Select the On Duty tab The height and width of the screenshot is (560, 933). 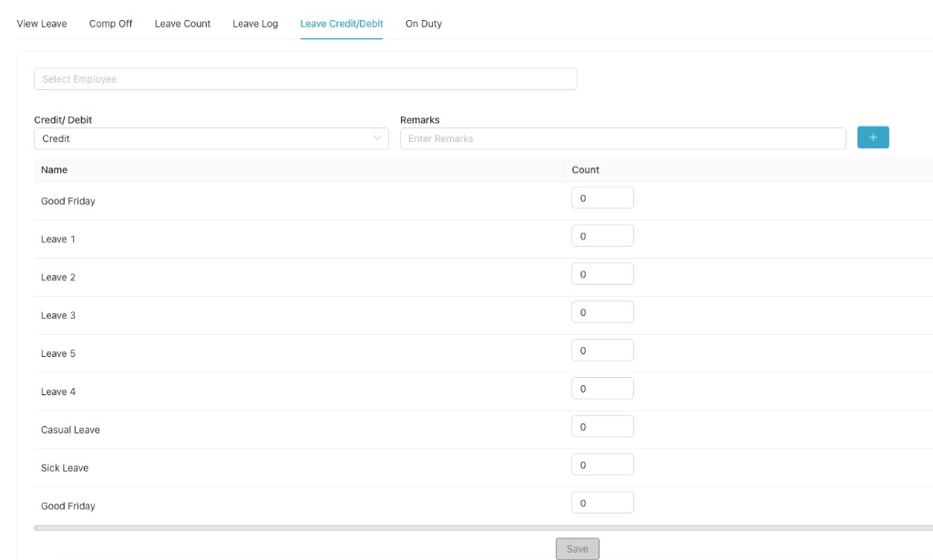tap(422, 24)
